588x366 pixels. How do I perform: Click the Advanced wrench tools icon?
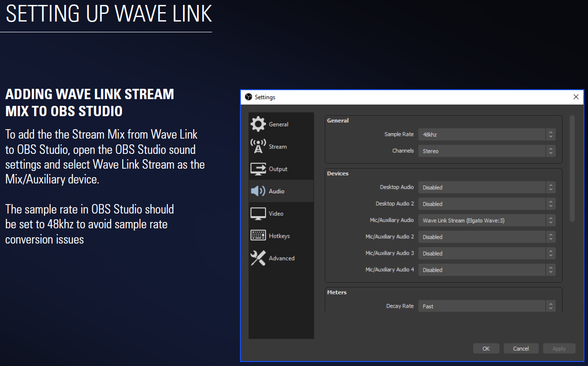pos(258,258)
